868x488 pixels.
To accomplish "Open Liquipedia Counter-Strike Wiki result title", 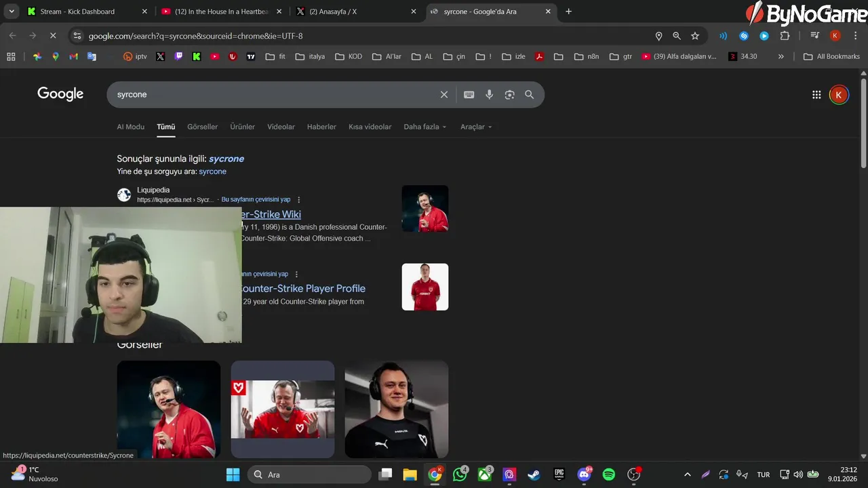I will click(271, 214).
